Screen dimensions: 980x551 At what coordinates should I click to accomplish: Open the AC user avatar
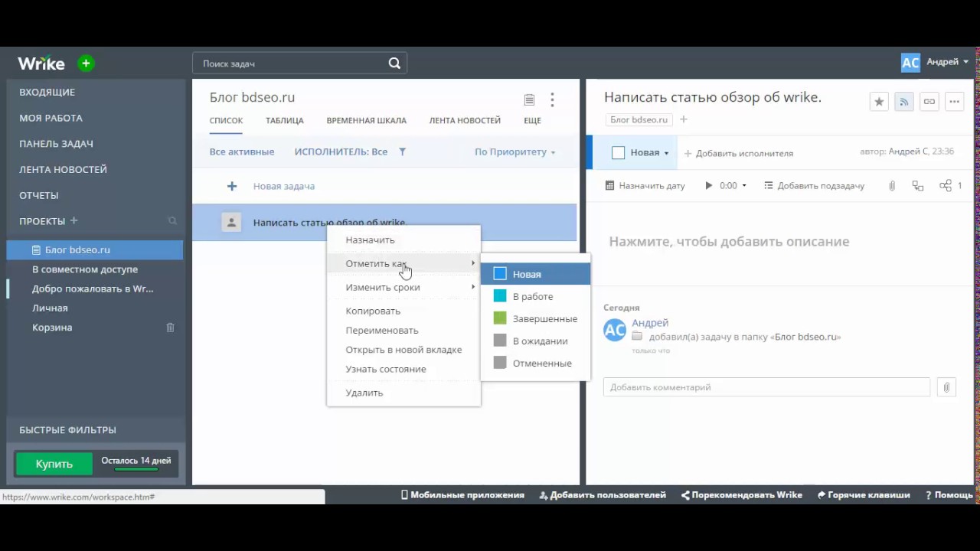click(910, 63)
